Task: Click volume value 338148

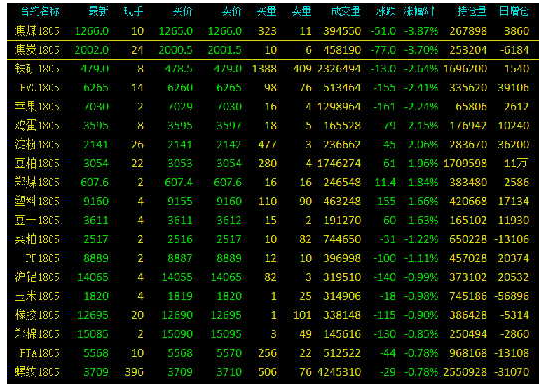Action: point(342,315)
